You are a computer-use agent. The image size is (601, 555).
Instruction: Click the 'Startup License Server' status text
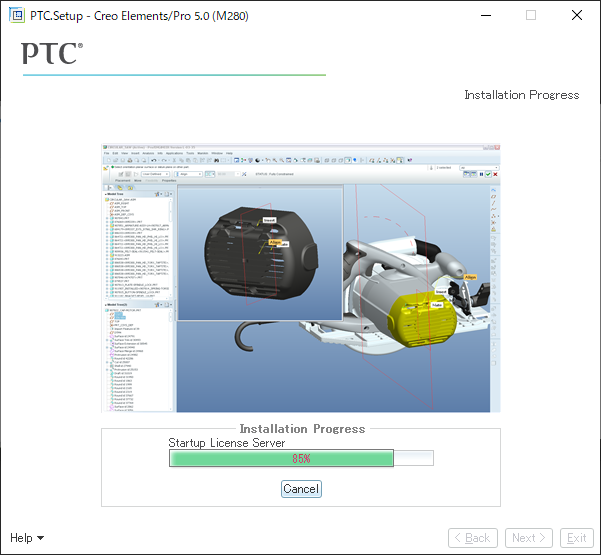tap(227, 443)
